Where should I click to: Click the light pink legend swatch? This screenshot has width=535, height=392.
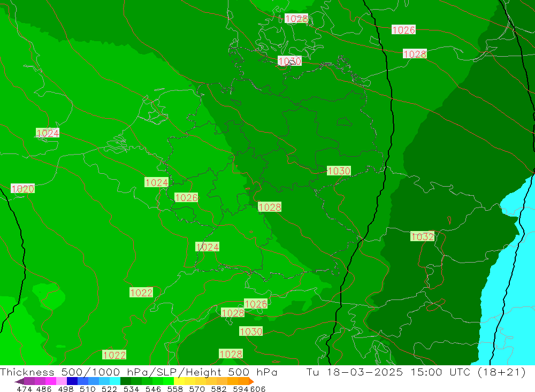[x=62, y=381]
